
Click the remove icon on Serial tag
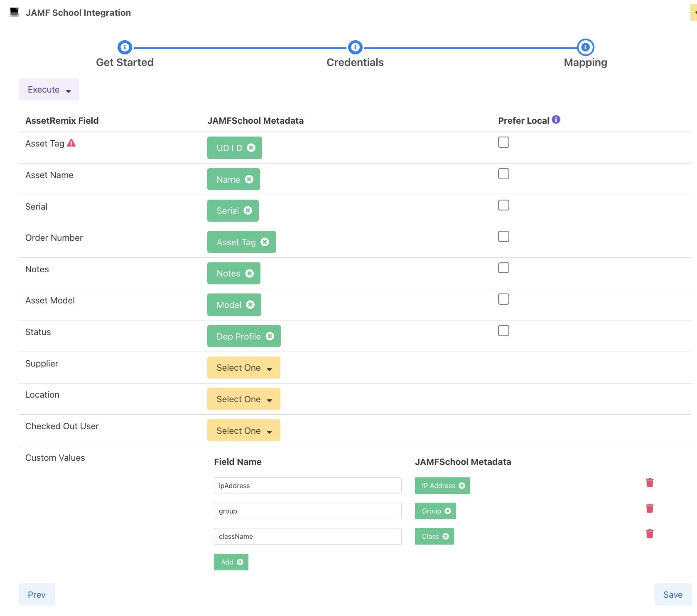coord(248,210)
